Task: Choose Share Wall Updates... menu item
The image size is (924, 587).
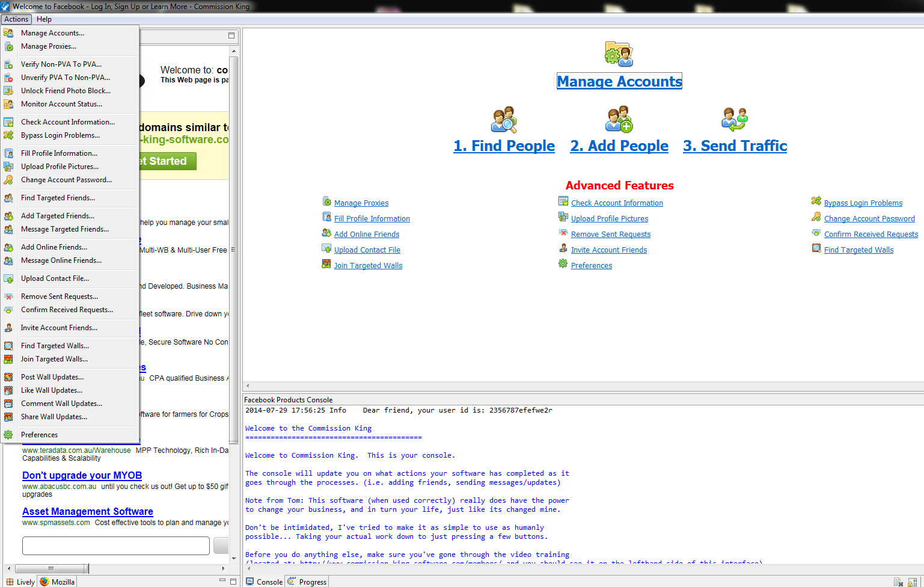Action: [x=70, y=417]
